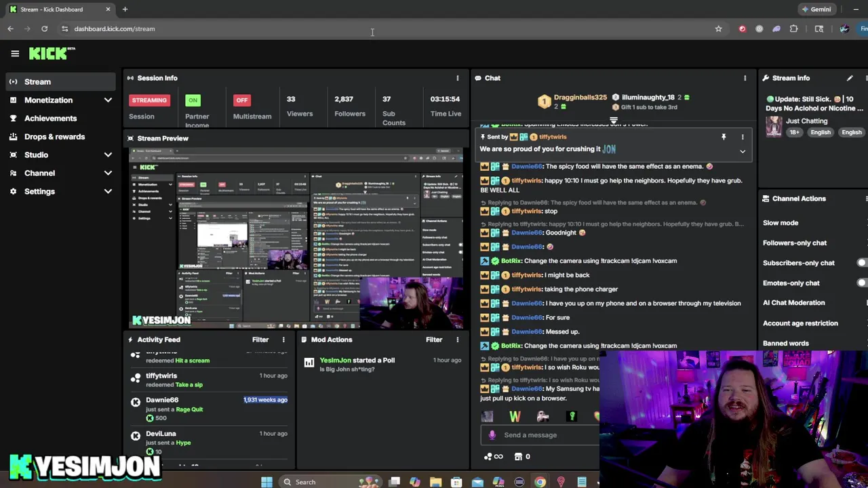Click the browser address bar URL
This screenshot has width=868, height=488.
tap(115, 29)
